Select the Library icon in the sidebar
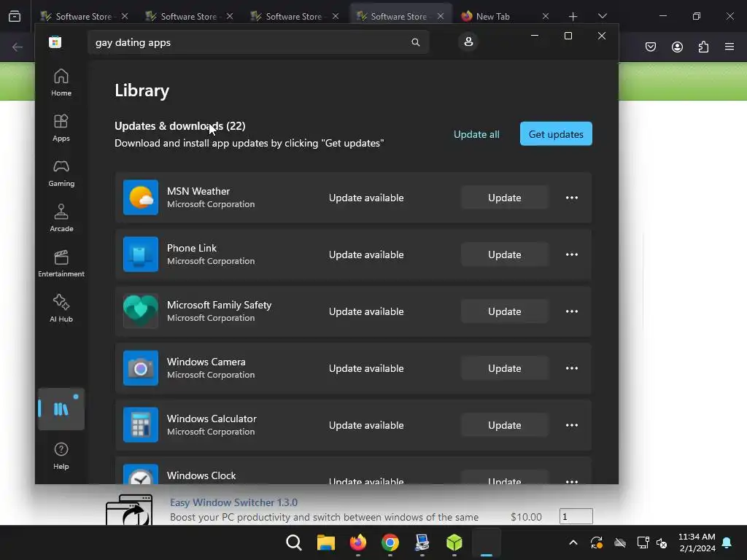The height and width of the screenshot is (560, 747). pyautogui.click(x=61, y=409)
